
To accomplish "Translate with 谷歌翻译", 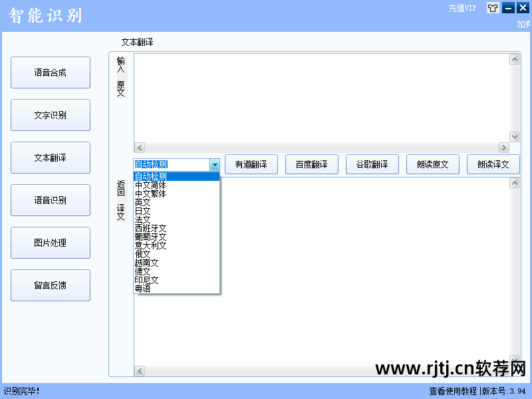I will 372,164.
